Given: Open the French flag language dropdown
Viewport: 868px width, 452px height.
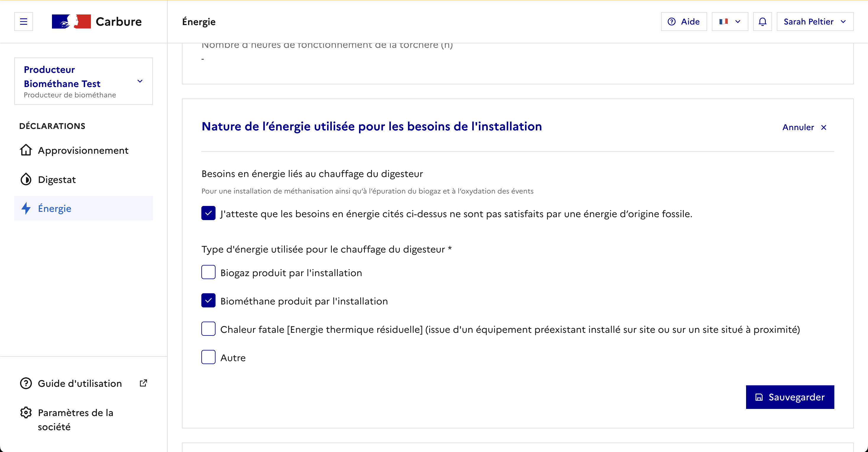Looking at the screenshot, I should [x=730, y=22].
